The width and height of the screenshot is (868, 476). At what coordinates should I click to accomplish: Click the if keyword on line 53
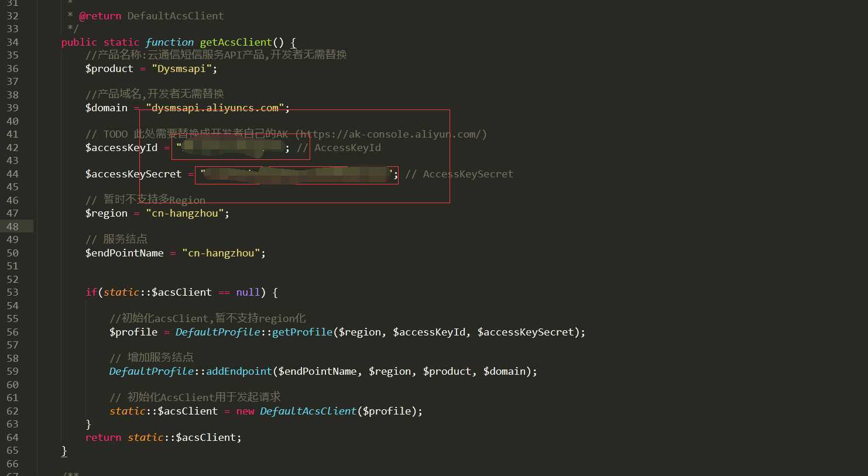[x=91, y=292]
